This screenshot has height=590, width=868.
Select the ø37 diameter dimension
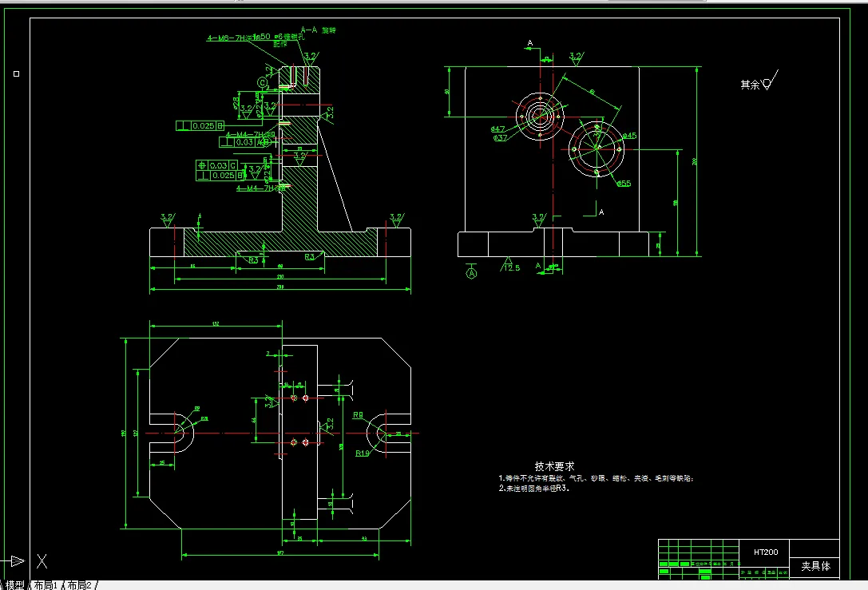[501, 138]
